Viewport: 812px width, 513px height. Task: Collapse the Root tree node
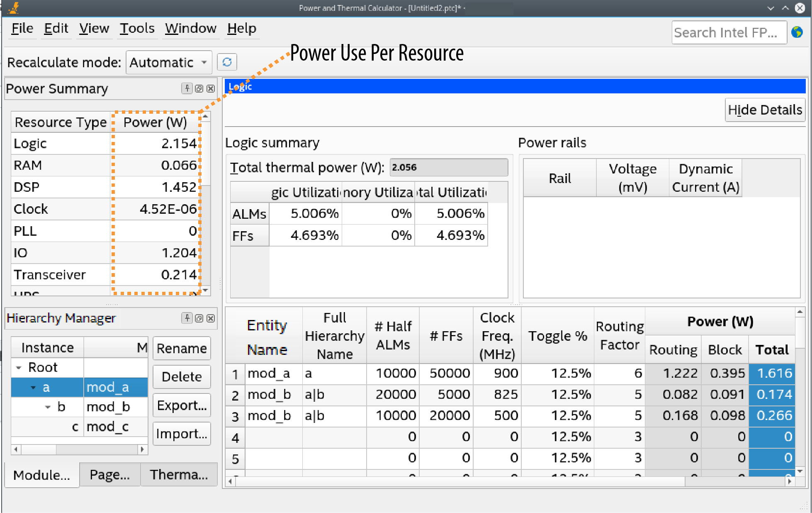tap(19, 367)
